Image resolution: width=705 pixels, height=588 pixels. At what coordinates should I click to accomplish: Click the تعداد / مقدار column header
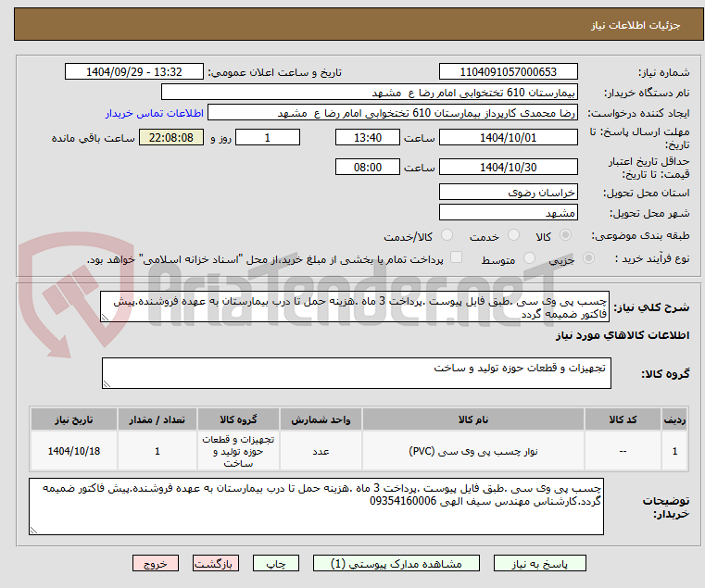[157, 419]
